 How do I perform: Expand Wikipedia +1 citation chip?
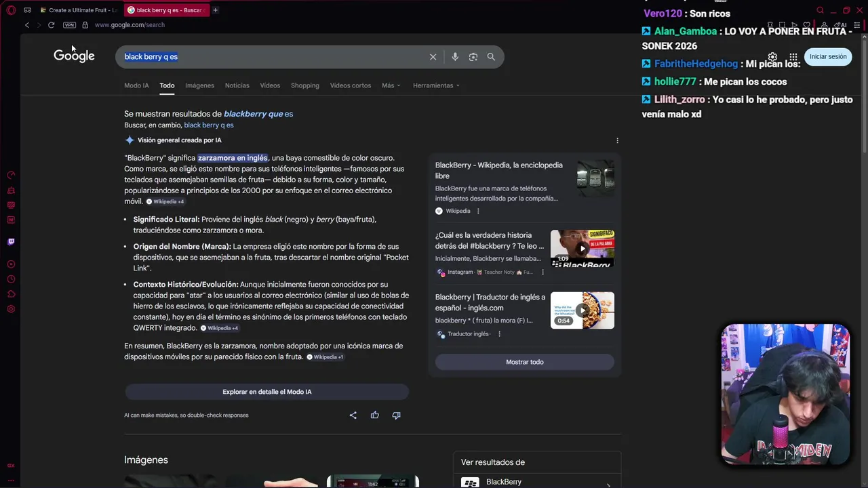coord(325,357)
